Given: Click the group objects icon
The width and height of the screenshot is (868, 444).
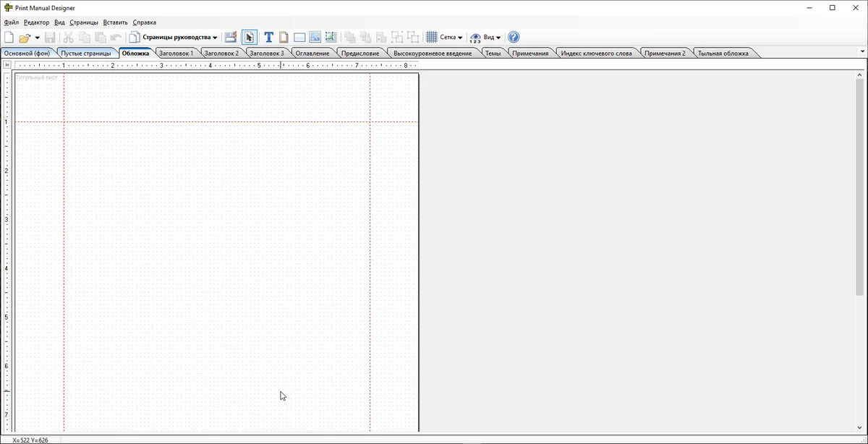Looking at the screenshot, I should point(398,37).
